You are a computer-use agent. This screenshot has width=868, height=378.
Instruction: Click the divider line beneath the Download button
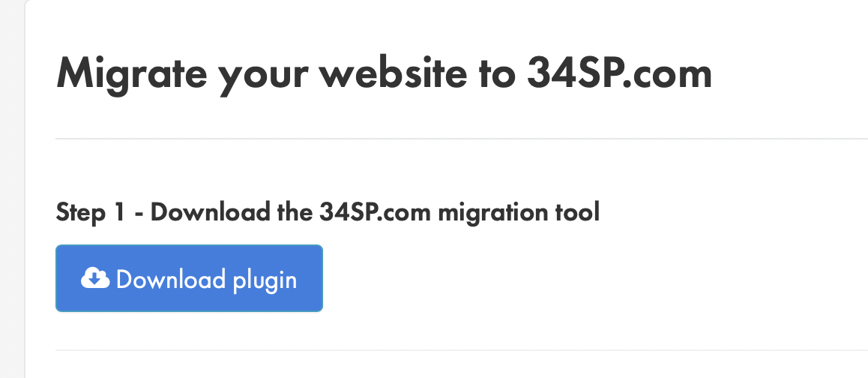[462, 350]
